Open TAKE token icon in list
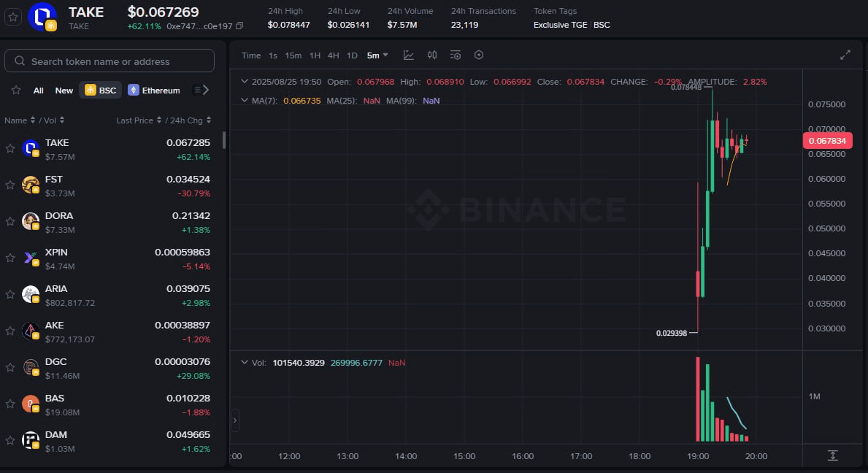The image size is (868, 473). [31, 148]
